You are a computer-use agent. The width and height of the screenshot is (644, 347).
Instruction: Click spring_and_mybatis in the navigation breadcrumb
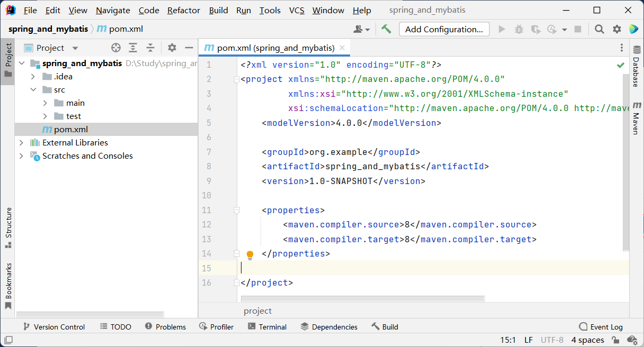pos(48,29)
